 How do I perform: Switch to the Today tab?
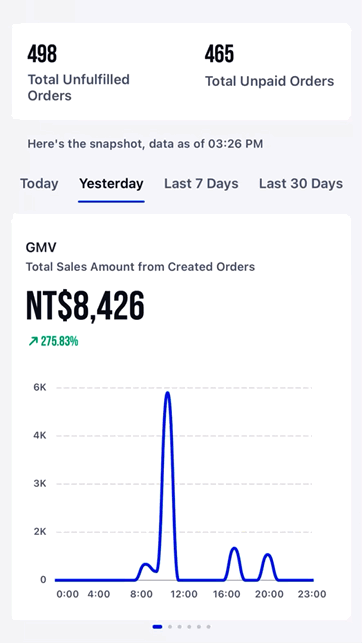coord(39,183)
